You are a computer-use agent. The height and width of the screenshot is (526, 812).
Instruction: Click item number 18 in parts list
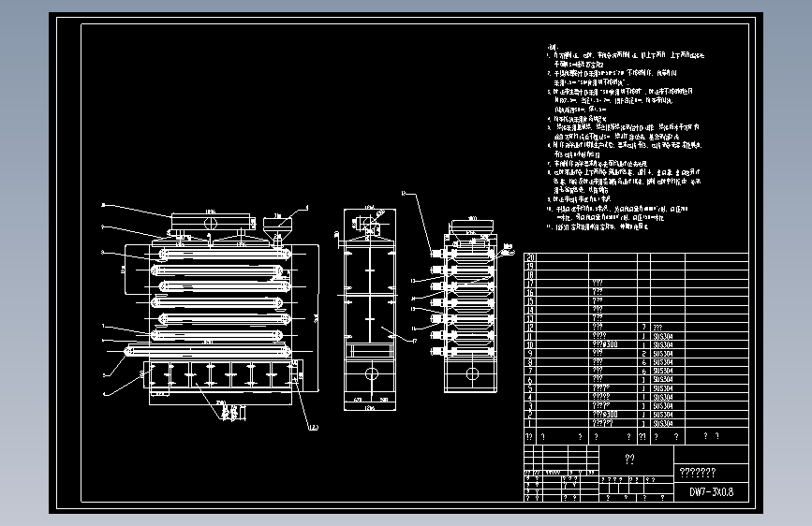tap(530, 275)
